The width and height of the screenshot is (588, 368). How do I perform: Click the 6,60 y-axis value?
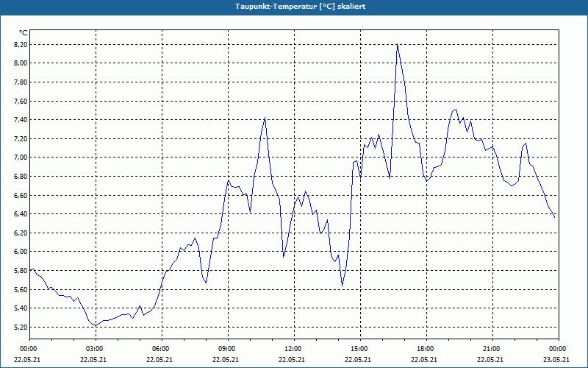click(21, 195)
